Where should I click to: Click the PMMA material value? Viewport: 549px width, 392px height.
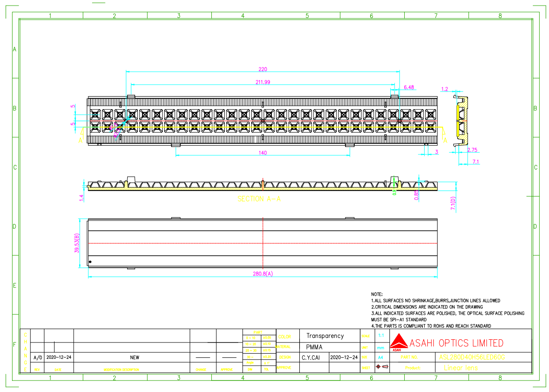[x=314, y=347]
